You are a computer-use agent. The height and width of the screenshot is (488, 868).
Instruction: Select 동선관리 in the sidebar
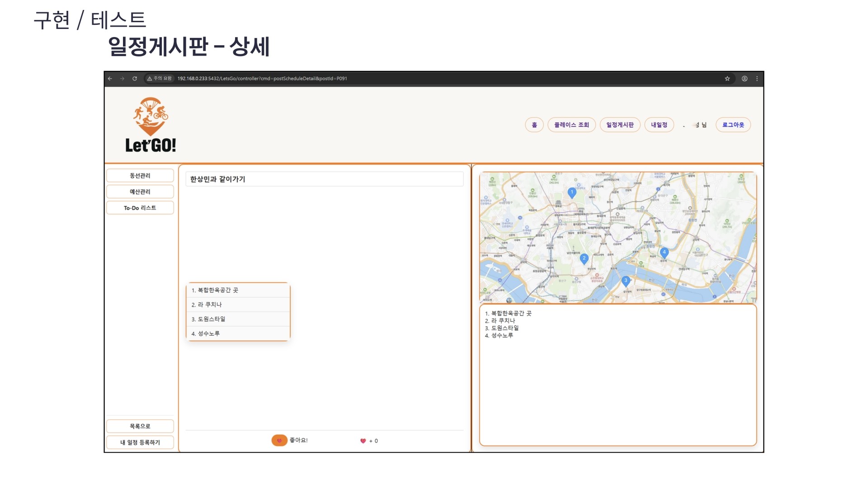click(140, 176)
